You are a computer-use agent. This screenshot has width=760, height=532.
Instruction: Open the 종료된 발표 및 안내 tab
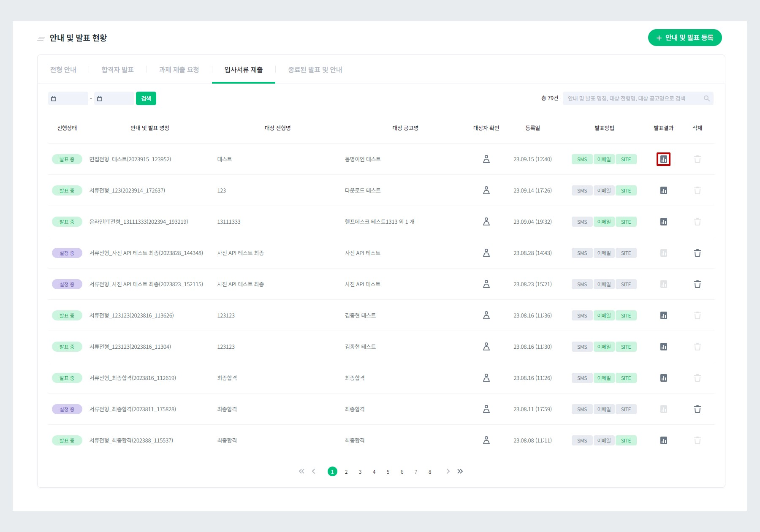point(315,70)
